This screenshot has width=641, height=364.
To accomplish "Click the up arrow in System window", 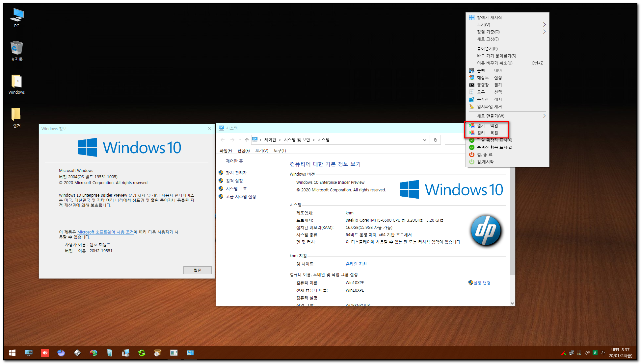I will pyautogui.click(x=247, y=140).
